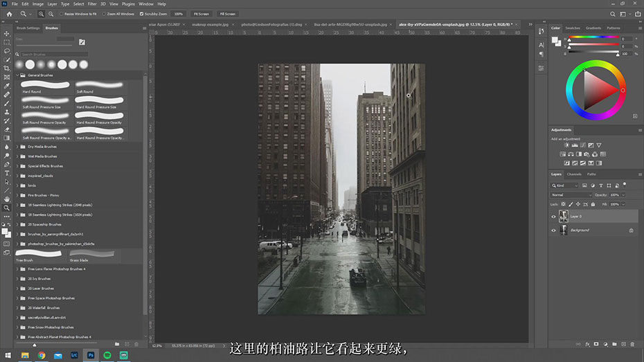Click the Home icon in options bar
This screenshot has height=362, width=644.
pyautogui.click(x=9, y=14)
